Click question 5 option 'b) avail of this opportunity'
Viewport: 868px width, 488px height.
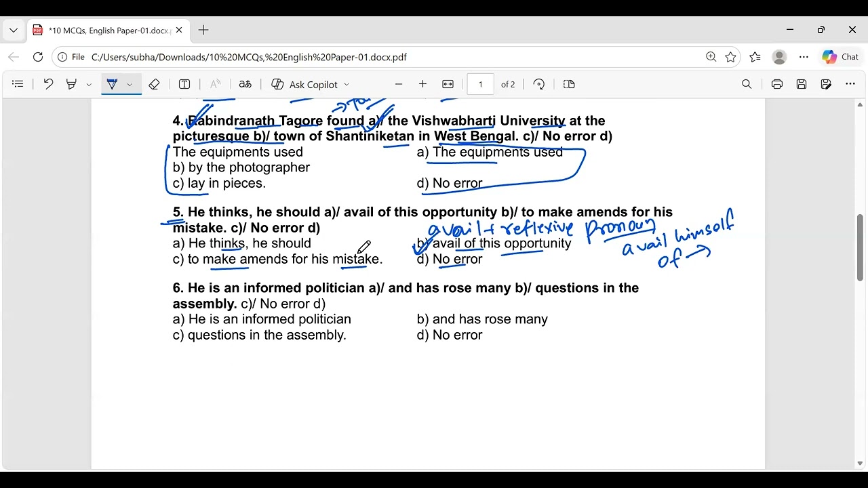pyautogui.click(x=494, y=243)
